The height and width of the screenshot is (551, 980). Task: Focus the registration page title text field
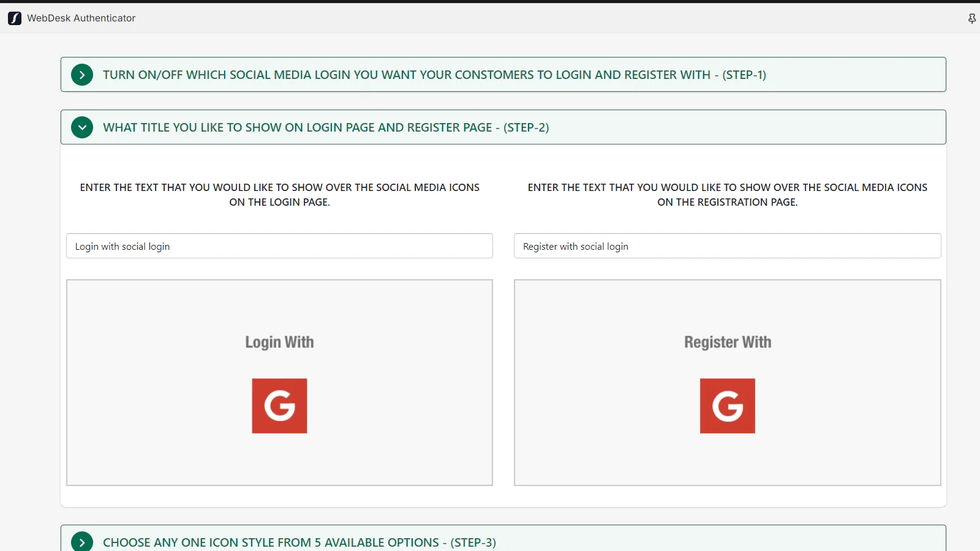727,246
